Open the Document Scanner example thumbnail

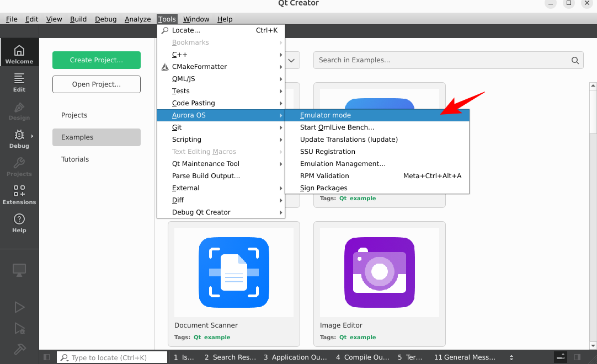[x=234, y=272]
